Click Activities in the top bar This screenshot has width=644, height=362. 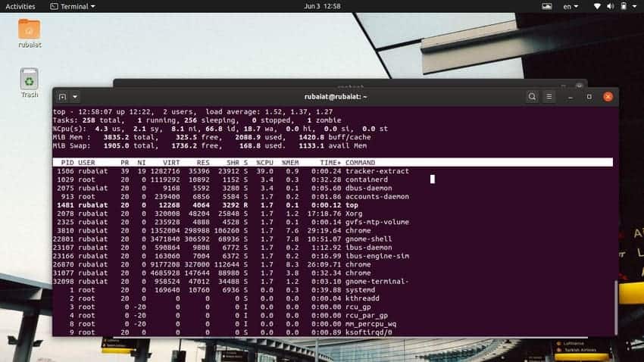point(20,6)
